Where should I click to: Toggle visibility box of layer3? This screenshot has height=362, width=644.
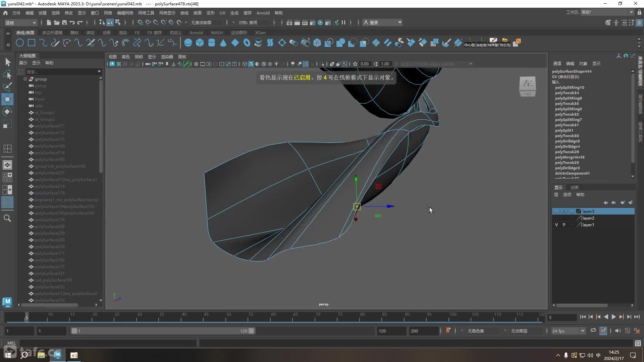(x=556, y=212)
